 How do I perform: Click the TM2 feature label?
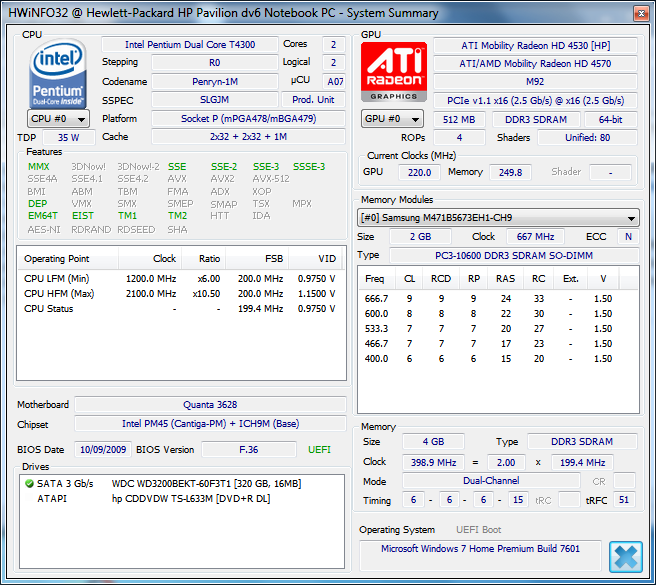tap(177, 216)
